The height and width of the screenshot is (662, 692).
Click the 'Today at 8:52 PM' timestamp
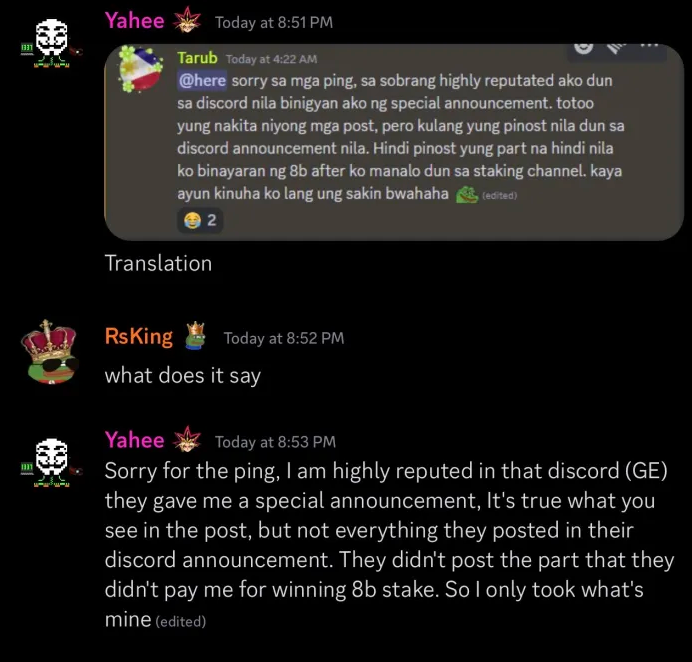284,338
